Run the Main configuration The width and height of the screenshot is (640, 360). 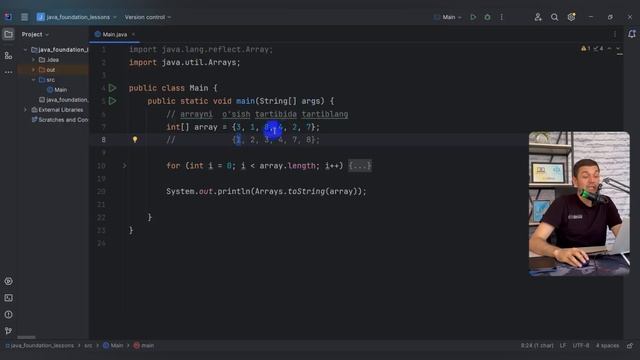[x=473, y=17]
